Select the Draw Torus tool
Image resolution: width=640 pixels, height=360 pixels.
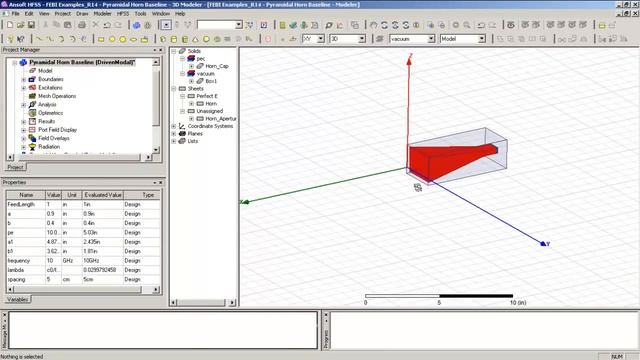tap(217, 39)
